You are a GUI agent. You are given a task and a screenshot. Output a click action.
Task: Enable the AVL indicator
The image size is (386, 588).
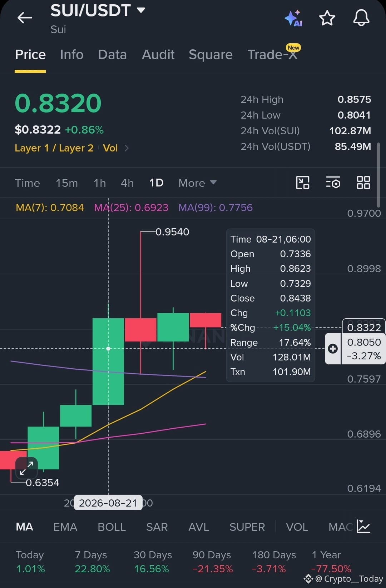(x=199, y=527)
